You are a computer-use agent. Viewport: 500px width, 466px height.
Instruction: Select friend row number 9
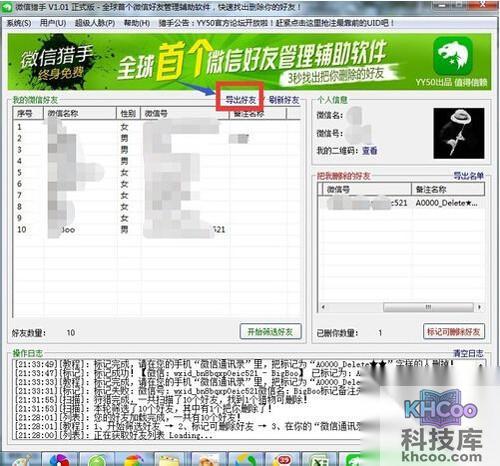[157, 218]
